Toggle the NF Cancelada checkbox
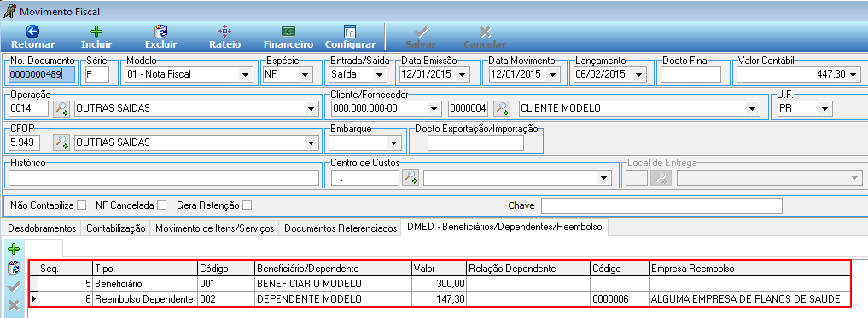This screenshot has width=868, height=318. 161,205
